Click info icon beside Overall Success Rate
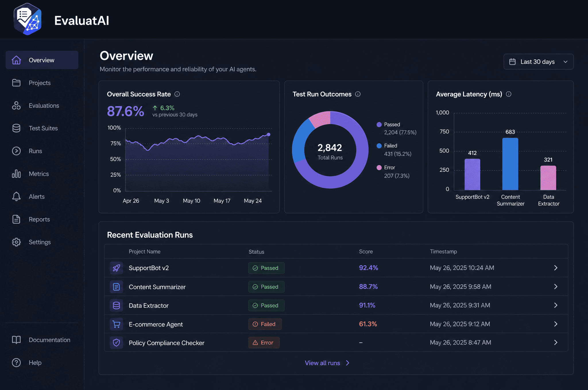Image resolution: width=588 pixels, height=390 pixels. click(x=177, y=94)
